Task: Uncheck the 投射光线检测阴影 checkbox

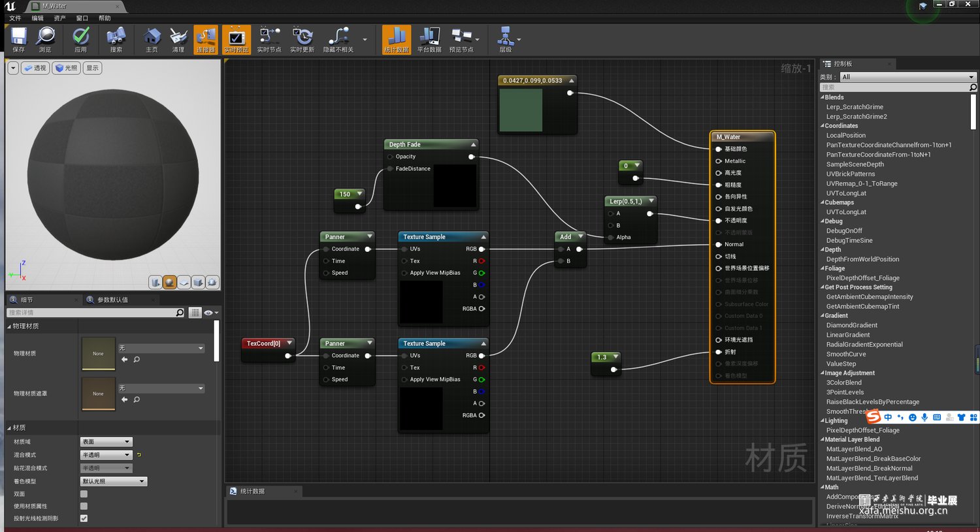Action: click(84, 518)
